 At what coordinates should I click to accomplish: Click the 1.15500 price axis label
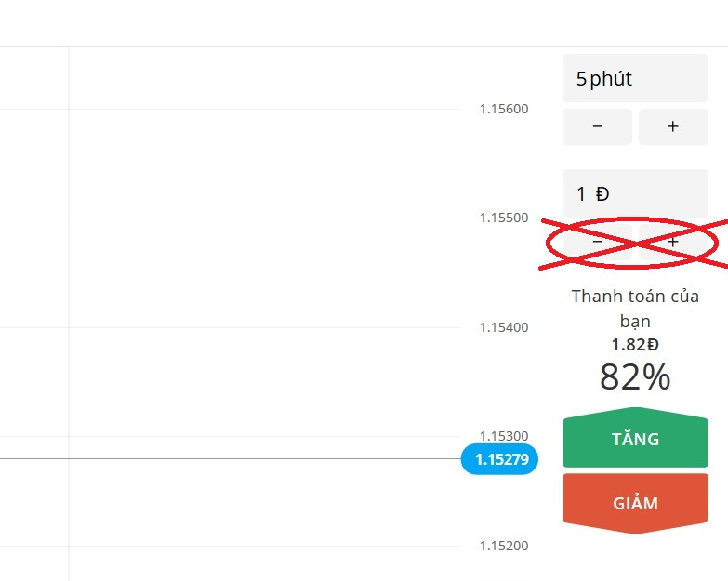tap(504, 218)
